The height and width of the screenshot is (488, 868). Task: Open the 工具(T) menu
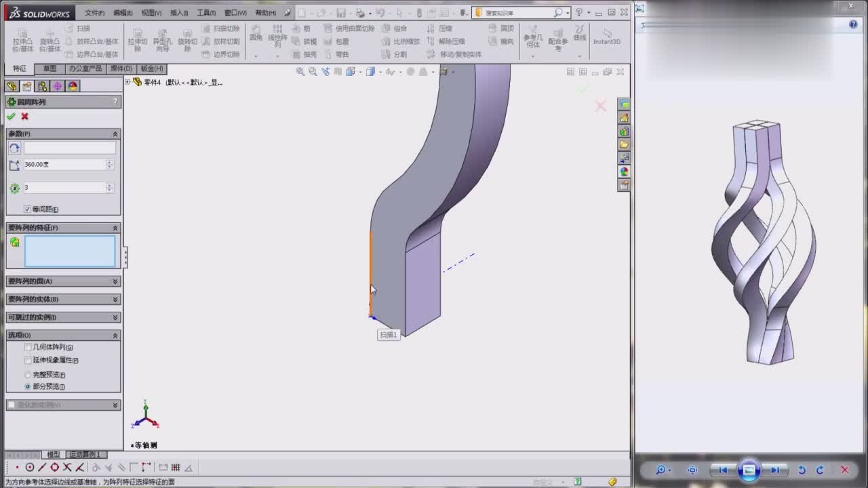206,13
